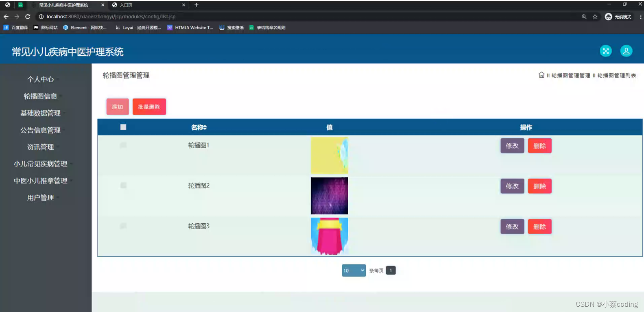Expand 资讯管理 in the sidebar
The image size is (644, 312).
pyautogui.click(x=41, y=147)
